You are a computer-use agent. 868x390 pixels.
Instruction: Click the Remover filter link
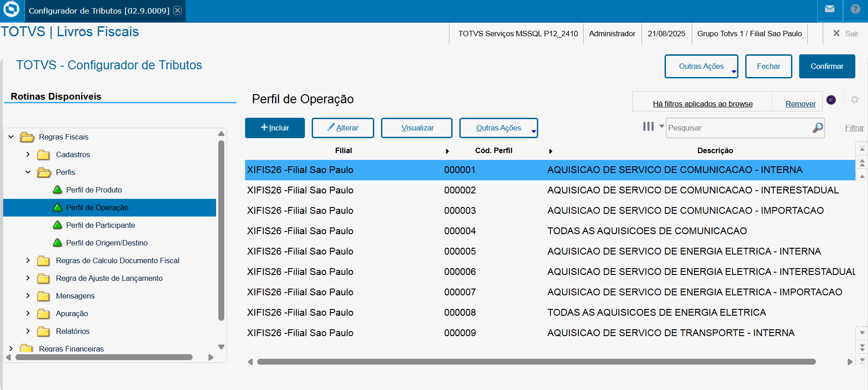pos(800,104)
